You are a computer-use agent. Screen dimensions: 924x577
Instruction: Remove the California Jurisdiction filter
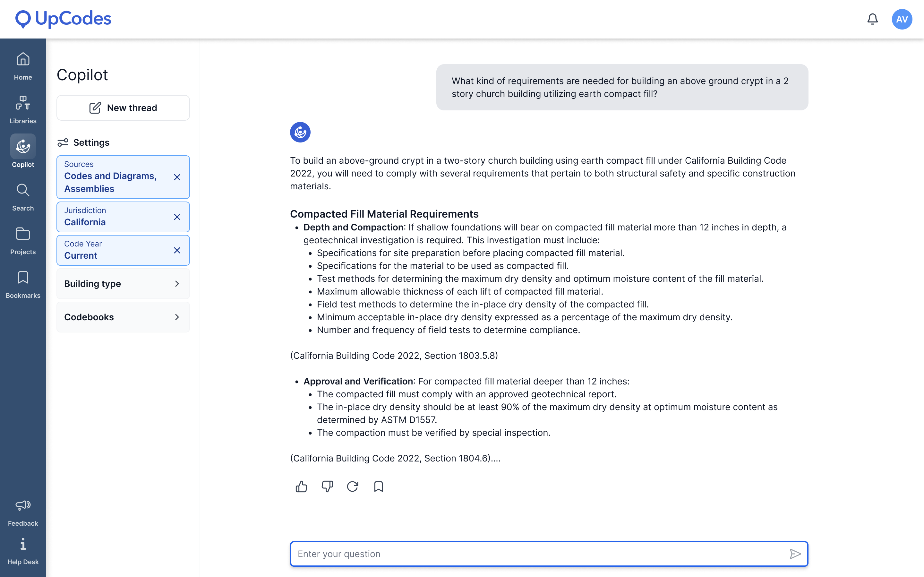[177, 217]
